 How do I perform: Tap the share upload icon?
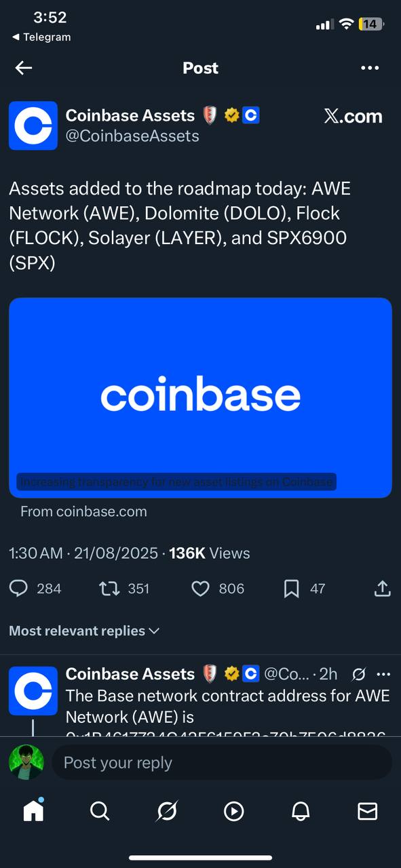coord(382,589)
